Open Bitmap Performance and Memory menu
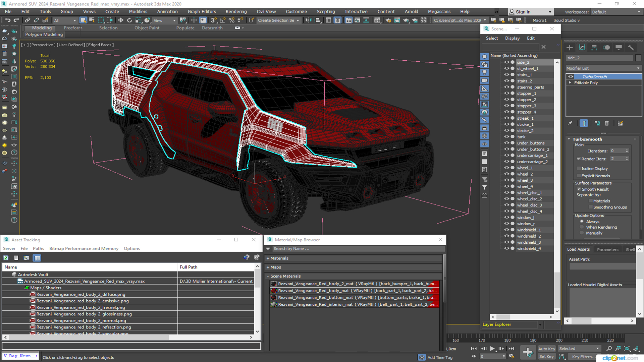Viewport: 644px width, 362px height. (84, 249)
